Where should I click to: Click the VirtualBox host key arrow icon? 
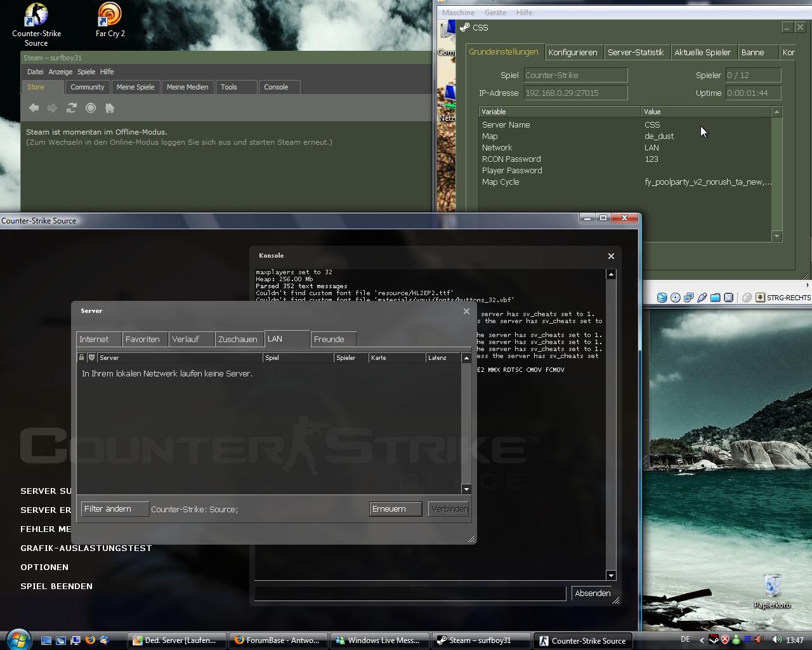pos(760,297)
